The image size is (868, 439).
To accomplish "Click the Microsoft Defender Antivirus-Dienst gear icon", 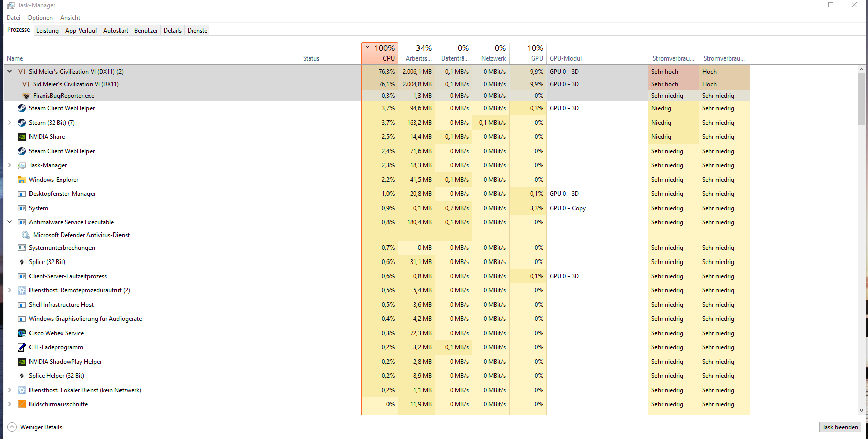I will 26,235.
